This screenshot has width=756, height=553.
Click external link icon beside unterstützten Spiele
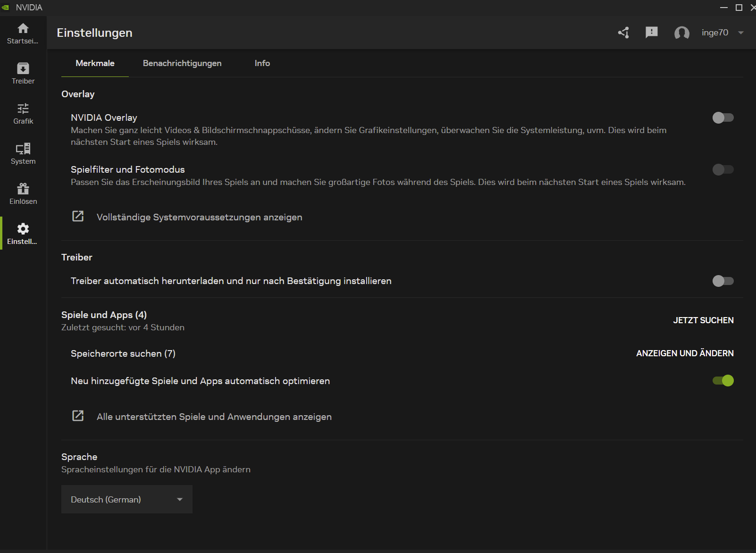tap(78, 416)
